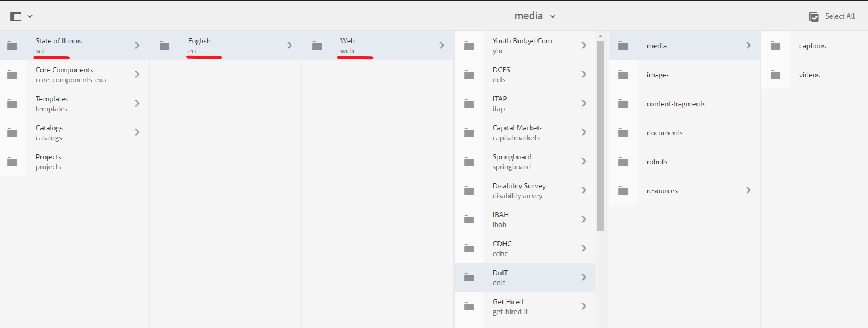Expand the DCFS row chevron
The image size is (868, 328).
pos(584,74)
